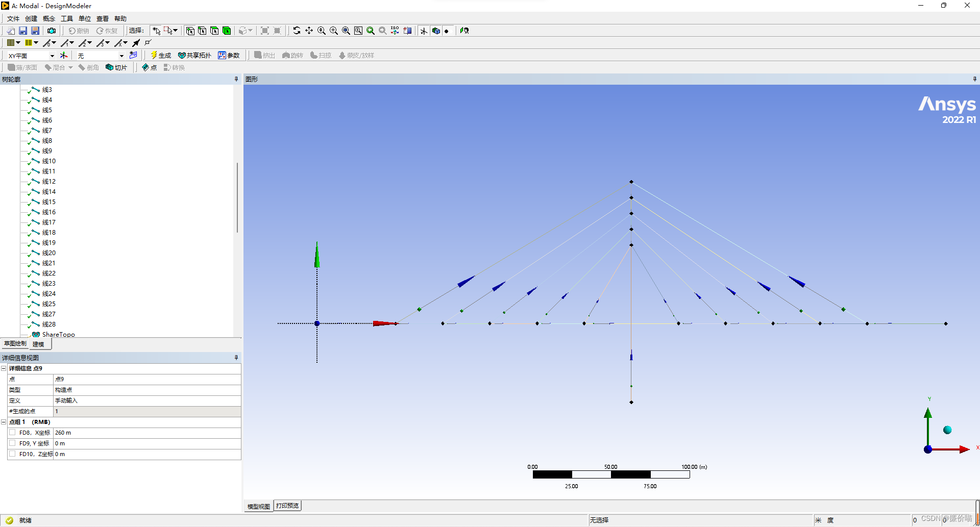Select tree item 线17
980x527 pixels.
pos(49,222)
